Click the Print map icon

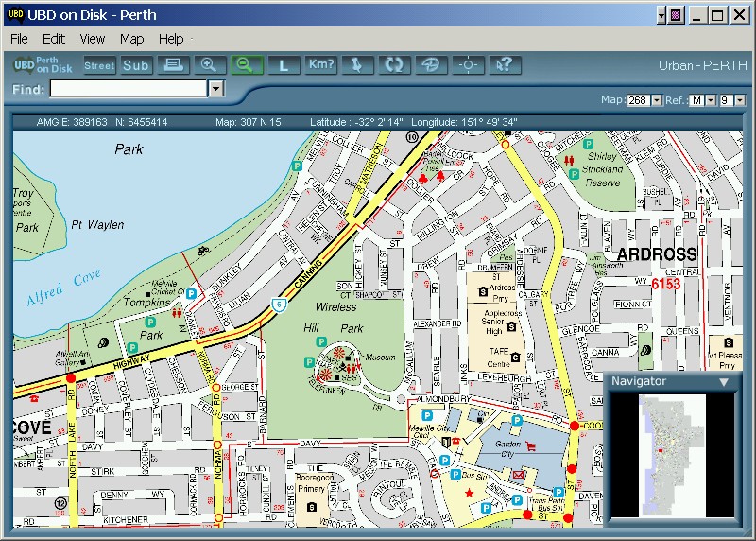point(173,64)
